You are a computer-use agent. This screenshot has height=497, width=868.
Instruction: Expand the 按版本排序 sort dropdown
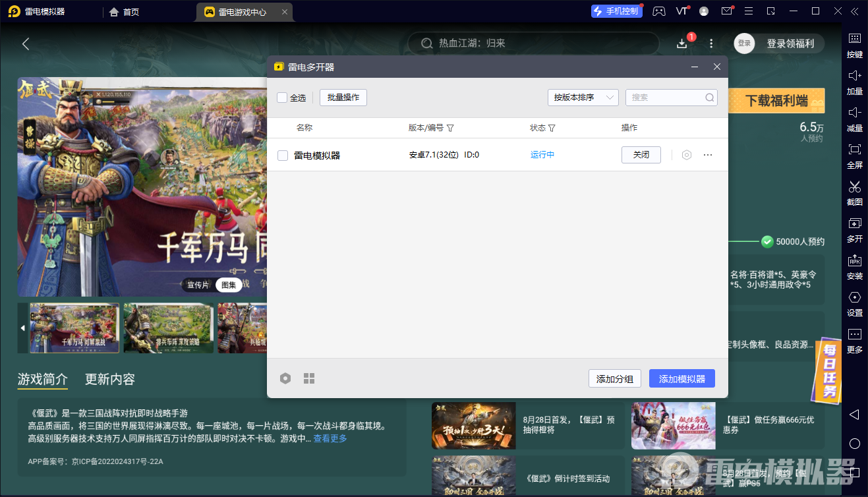tap(583, 98)
